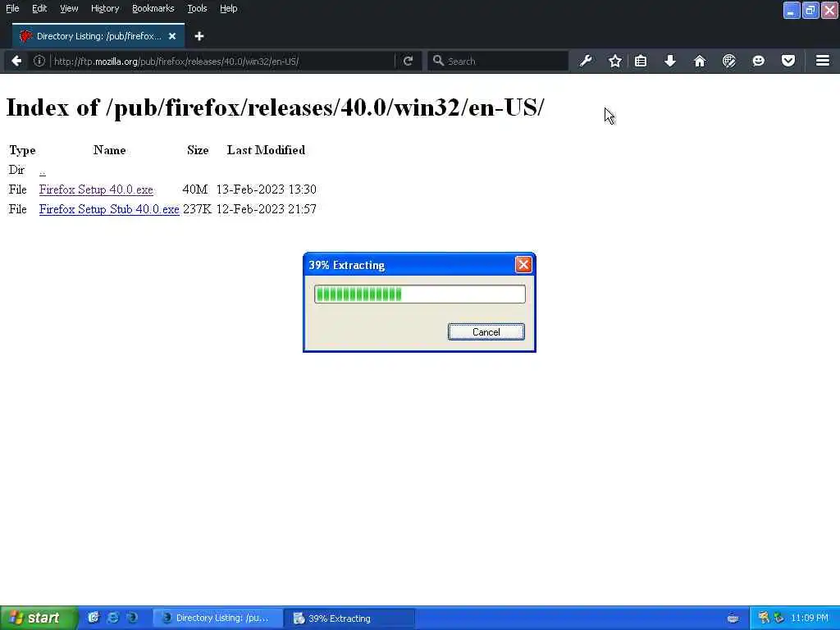Launch first quick launch icon in taskbar
The width and height of the screenshot is (840, 630).
click(x=94, y=618)
